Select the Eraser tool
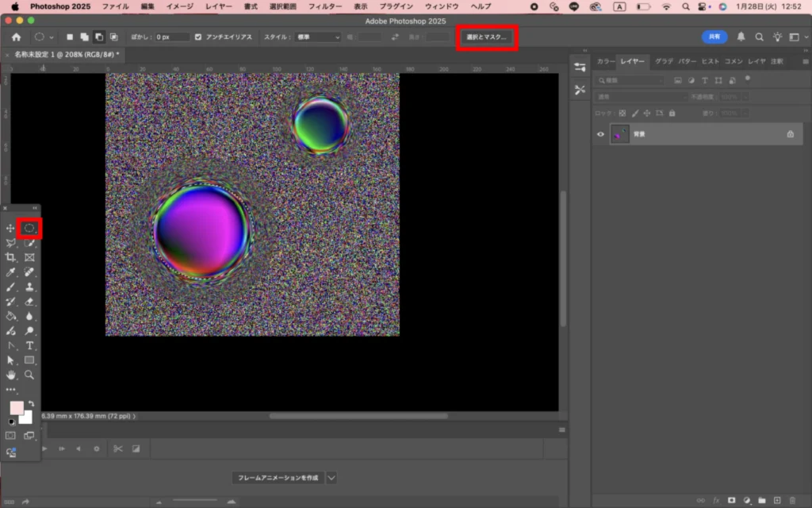The image size is (812, 508). coord(29,302)
